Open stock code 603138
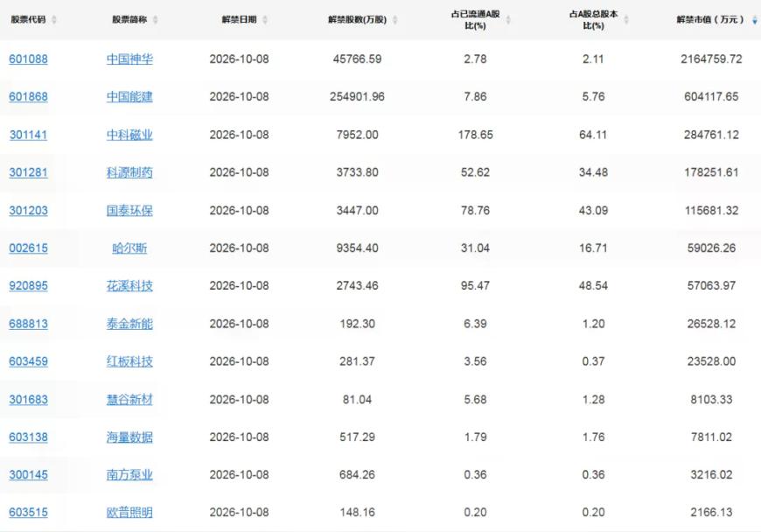761x532 pixels. coord(28,437)
